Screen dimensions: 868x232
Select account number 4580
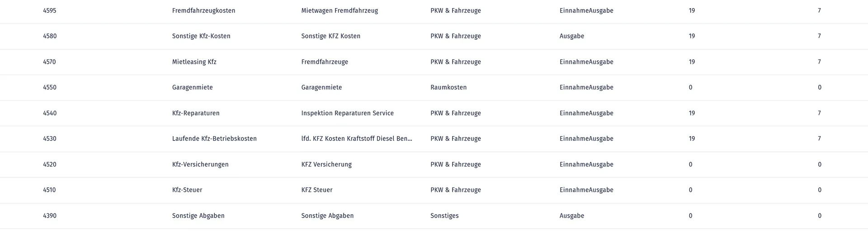pyautogui.click(x=50, y=36)
